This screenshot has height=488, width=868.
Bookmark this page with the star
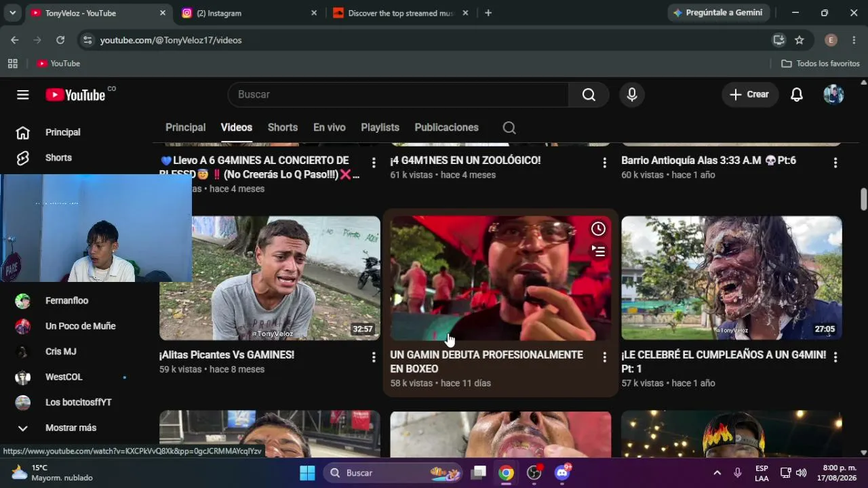tap(800, 40)
